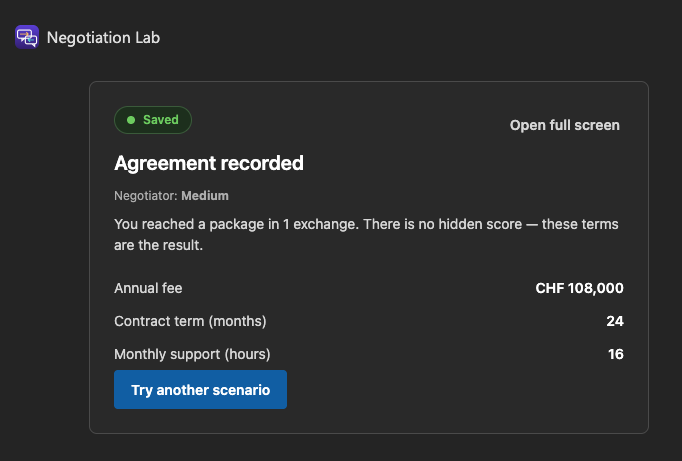
Task: Click the Negotiation Lab title text
Action: [x=104, y=38]
